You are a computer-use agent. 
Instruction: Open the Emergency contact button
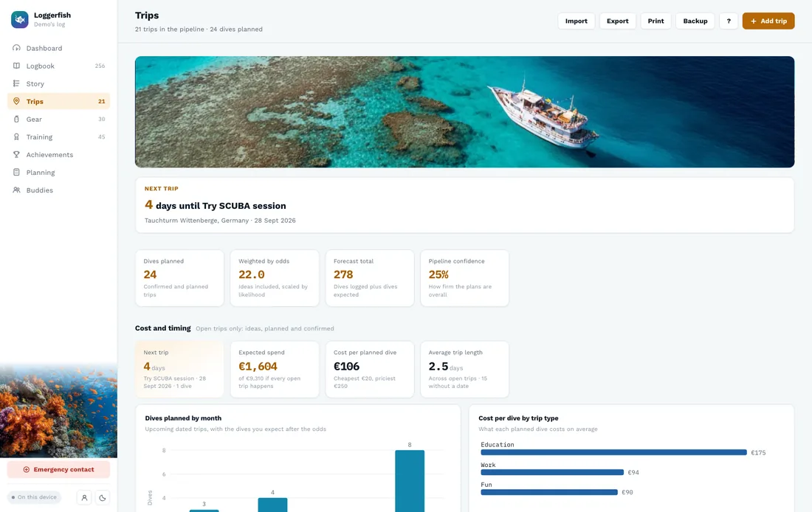point(58,469)
